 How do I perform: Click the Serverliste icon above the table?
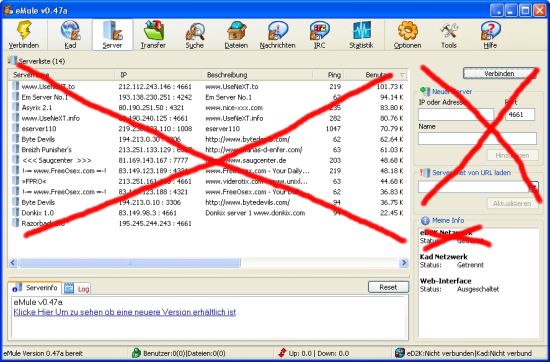[x=13, y=60]
